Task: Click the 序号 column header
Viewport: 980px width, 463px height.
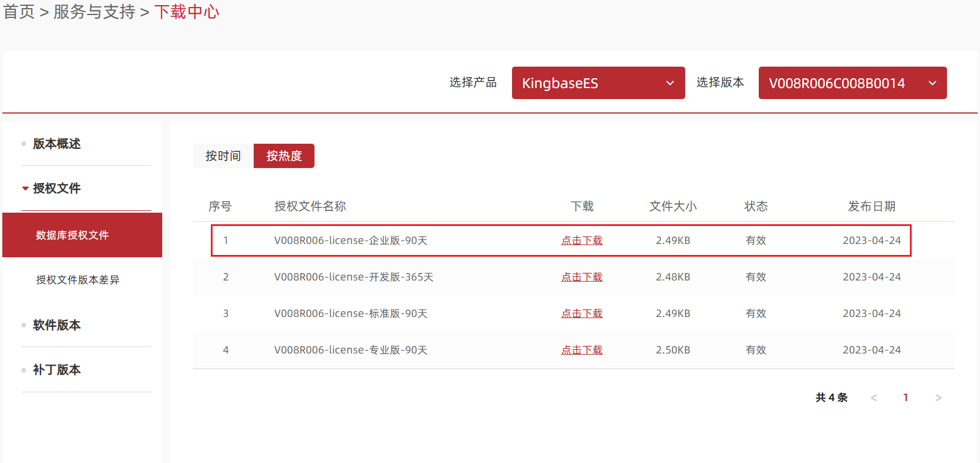Action: (220, 206)
